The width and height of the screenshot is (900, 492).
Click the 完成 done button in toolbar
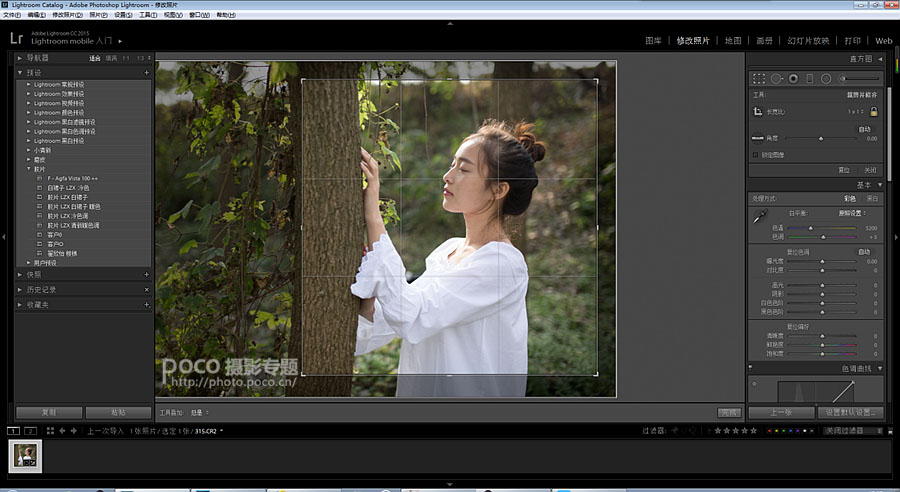click(729, 412)
